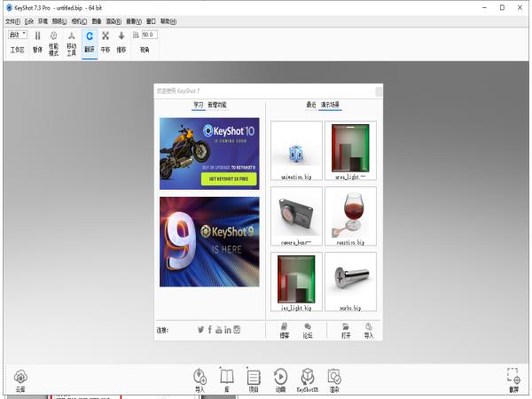Open the Animation (动画) timeline
532x399 pixels.
280,380
